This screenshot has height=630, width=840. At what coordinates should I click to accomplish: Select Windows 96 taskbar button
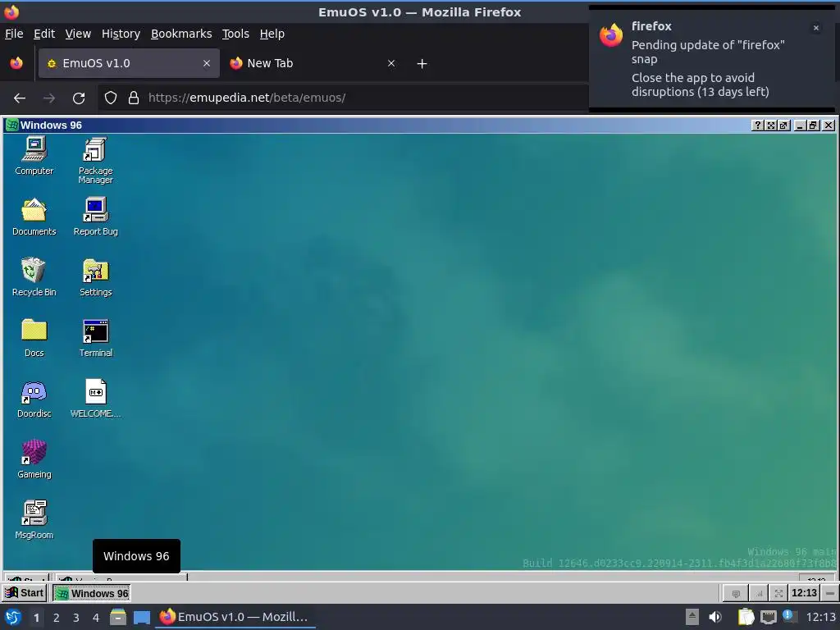pyautogui.click(x=92, y=593)
